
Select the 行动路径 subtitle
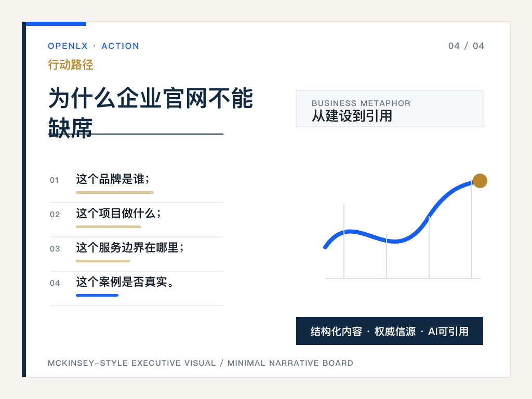click(71, 64)
